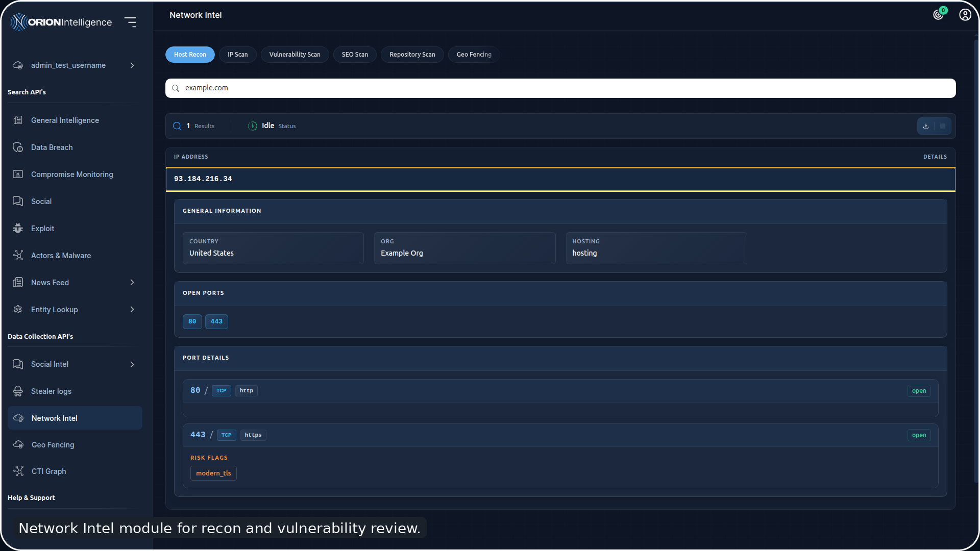Collapse the 93.184.216.34 result row
This screenshot has width=980, height=551.
pyautogui.click(x=560, y=179)
